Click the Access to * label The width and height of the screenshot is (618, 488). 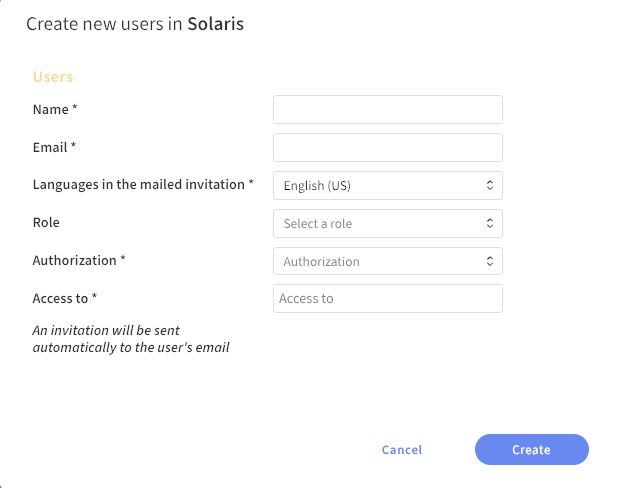[x=65, y=298]
